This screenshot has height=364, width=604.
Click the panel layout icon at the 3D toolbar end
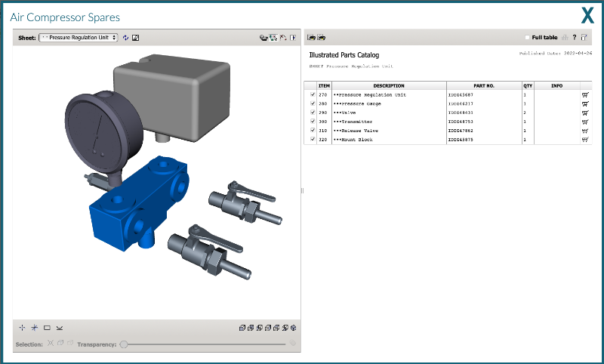pos(293,38)
